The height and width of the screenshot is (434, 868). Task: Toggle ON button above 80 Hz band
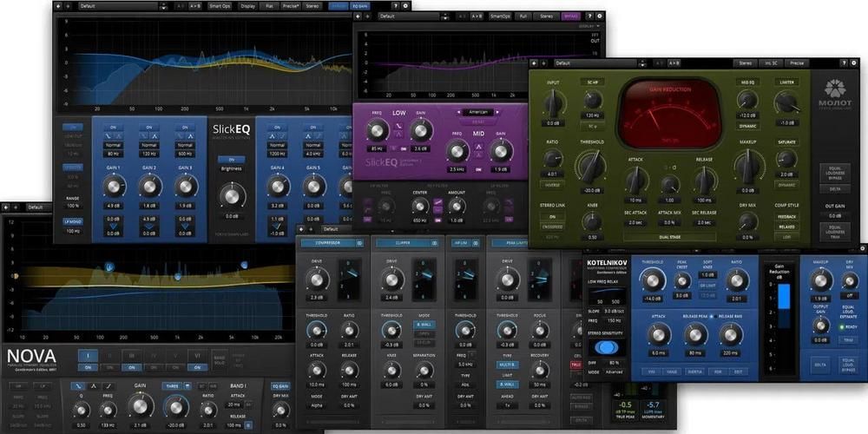[113, 128]
